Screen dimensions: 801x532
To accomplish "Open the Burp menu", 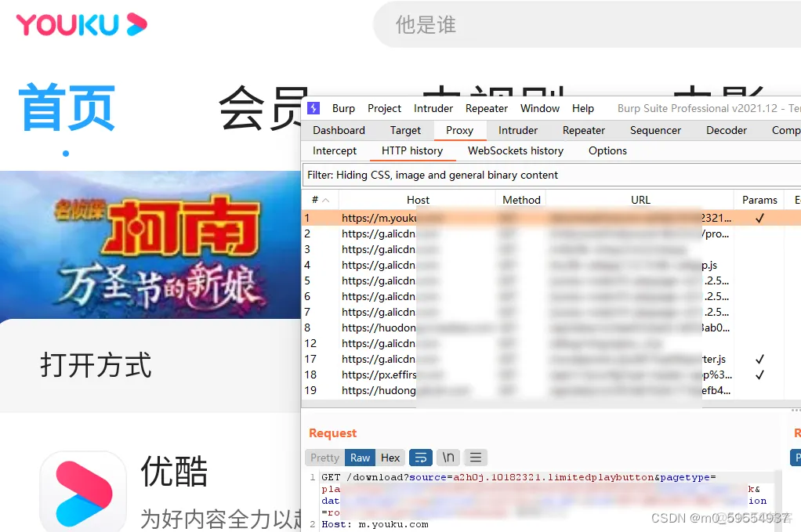I will tap(343, 108).
